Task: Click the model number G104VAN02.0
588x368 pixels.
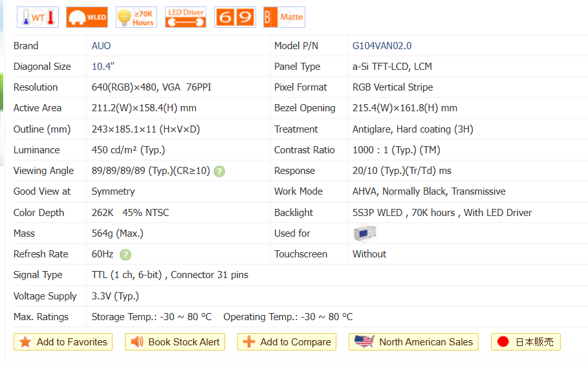Action: (382, 46)
